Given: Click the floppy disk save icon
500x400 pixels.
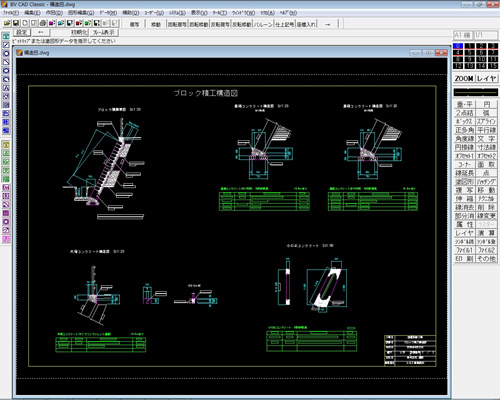Looking at the screenshot, I should coord(16,23).
